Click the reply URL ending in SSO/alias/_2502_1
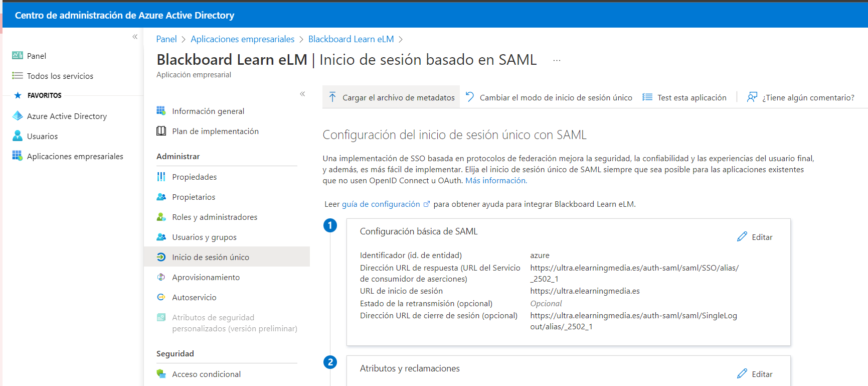The height and width of the screenshot is (386, 868). pyautogui.click(x=634, y=274)
